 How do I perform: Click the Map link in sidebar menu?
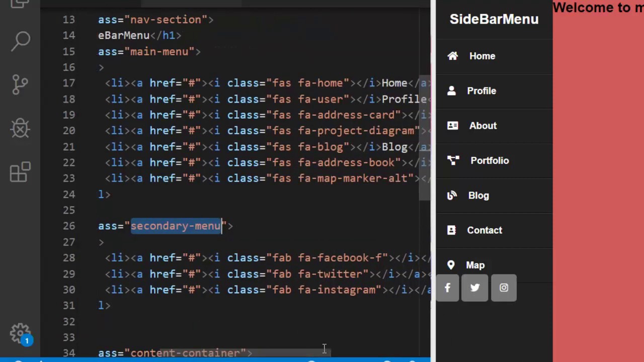click(475, 265)
